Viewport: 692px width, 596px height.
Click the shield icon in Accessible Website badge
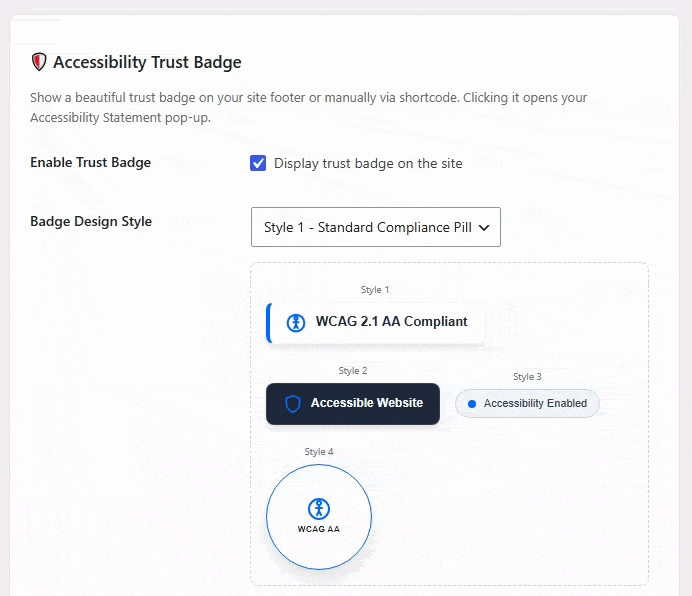coord(293,404)
